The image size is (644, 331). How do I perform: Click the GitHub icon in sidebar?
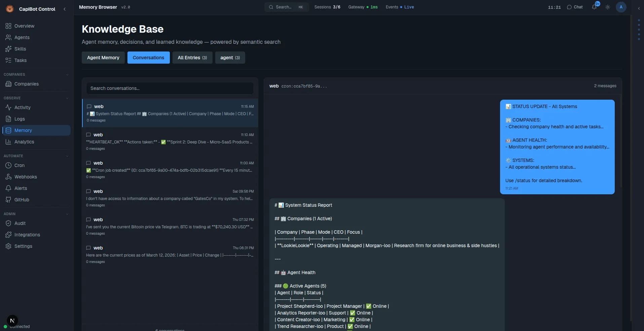(x=8, y=200)
